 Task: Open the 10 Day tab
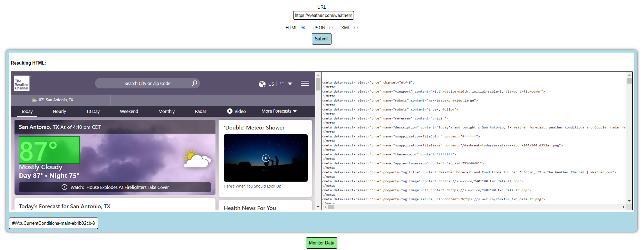(x=93, y=112)
